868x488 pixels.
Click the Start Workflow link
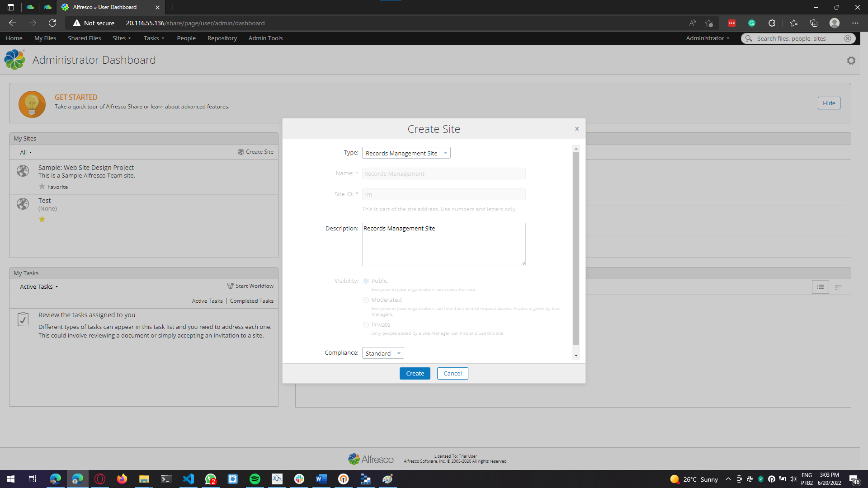pos(250,286)
